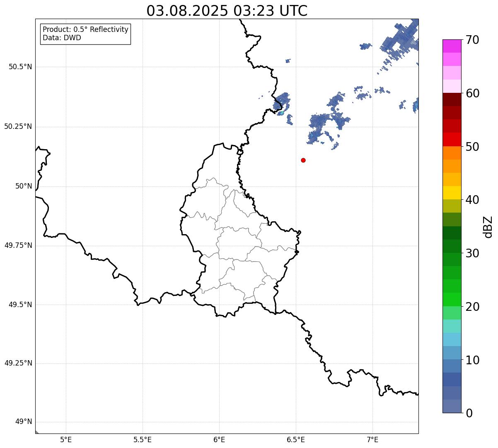Click the magenta 70 dBZ colorbar segment
The height and width of the screenshot is (448, 498).
pyautogui.click(x=452, y=46)
